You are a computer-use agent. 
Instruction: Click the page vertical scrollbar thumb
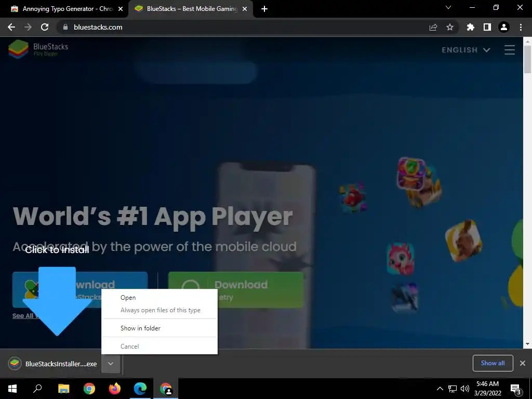tap(527, 59)
